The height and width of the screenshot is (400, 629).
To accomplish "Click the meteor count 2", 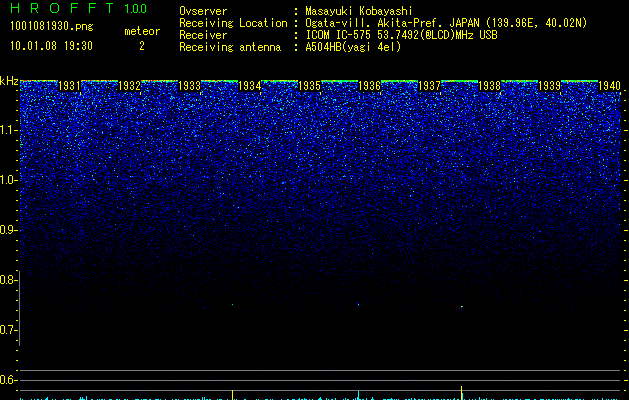I will click(x=142, y=46).
